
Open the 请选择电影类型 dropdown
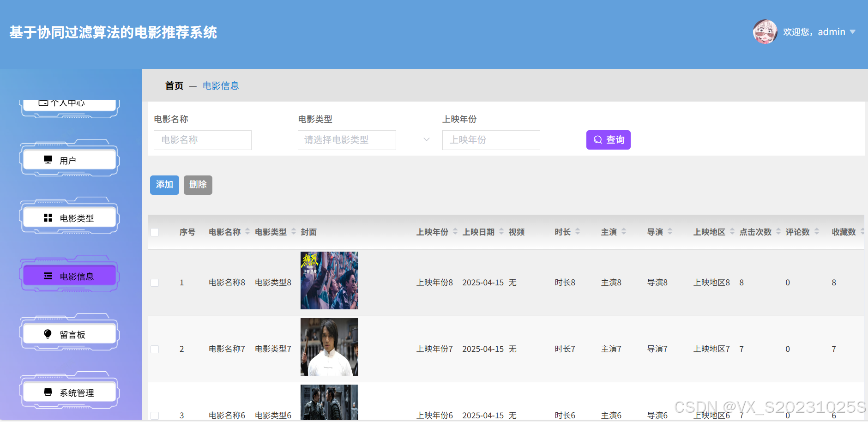point(347,140)
